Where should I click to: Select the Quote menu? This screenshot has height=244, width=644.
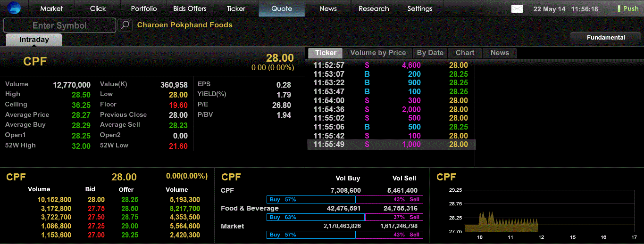click(x=282, y=8)
